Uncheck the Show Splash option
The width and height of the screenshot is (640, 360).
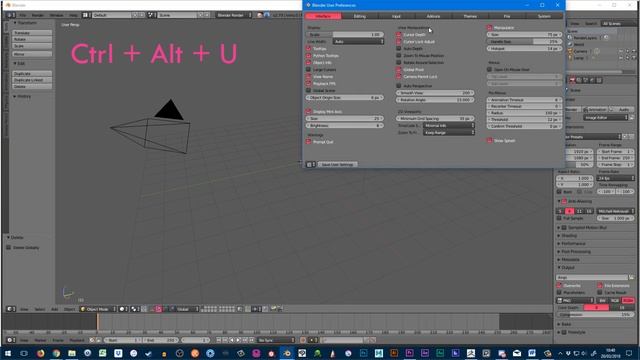tap(489, 140)
